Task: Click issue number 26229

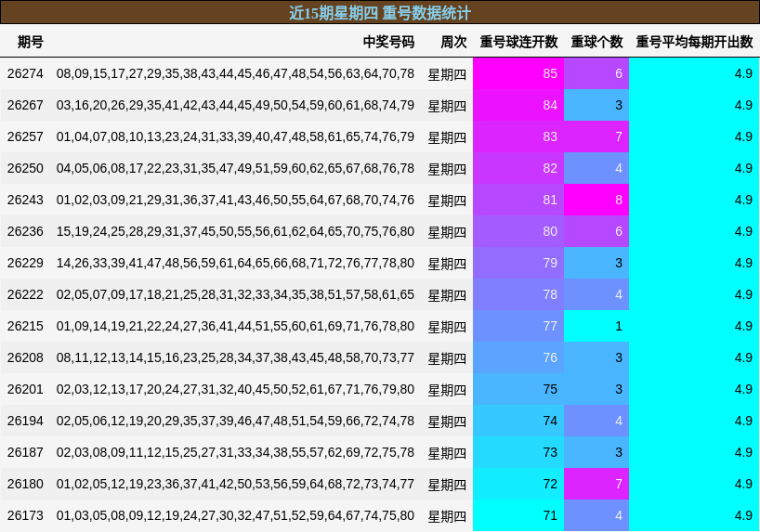Action: (25, 263)
